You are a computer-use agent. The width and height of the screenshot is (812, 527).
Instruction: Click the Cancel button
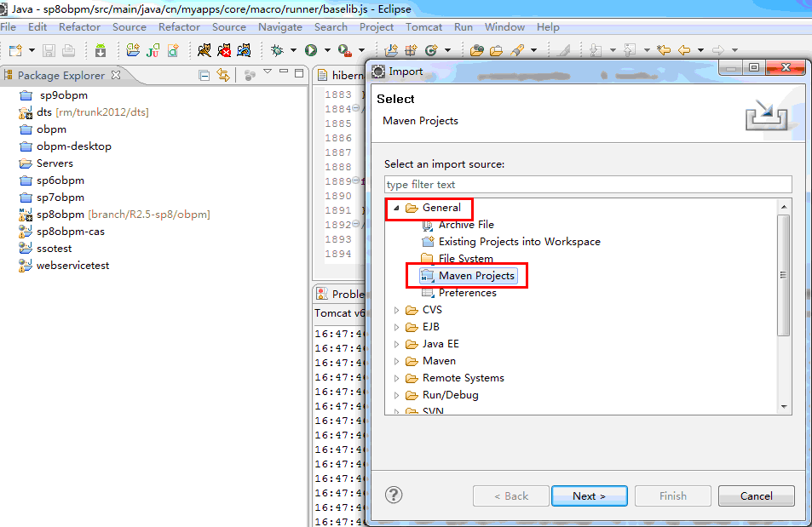[x=756, y=496]
